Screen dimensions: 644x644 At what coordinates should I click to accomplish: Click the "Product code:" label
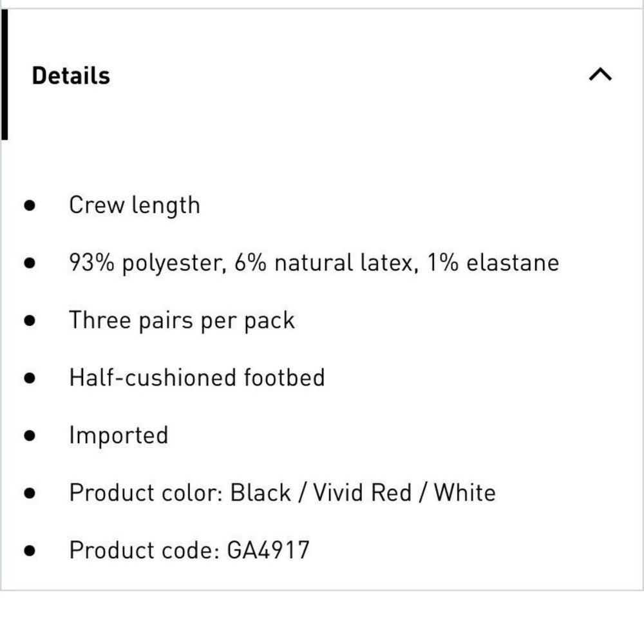[x=145, y=550]
